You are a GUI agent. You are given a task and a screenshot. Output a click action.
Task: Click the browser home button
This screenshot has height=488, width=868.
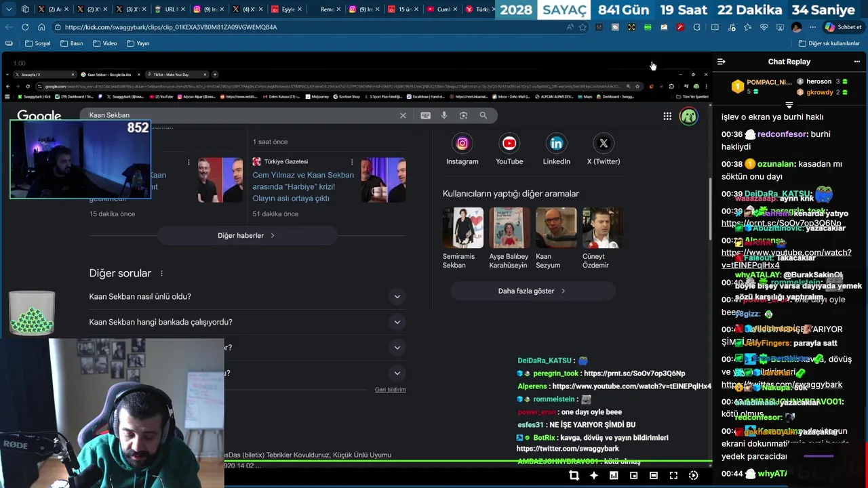tap(41, 27)
